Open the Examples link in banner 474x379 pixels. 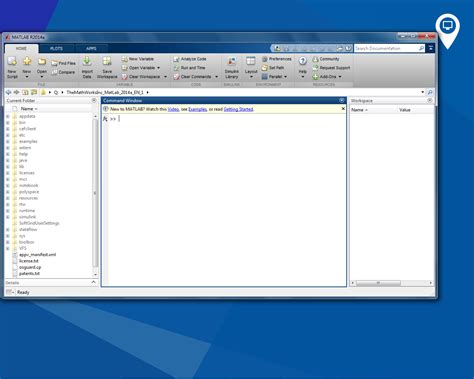pyautogui.click(x=198, y=109)
